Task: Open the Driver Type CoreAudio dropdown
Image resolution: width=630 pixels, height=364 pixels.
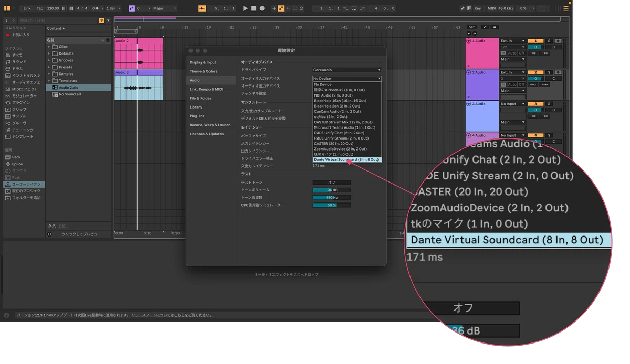Action: [347, 70]
